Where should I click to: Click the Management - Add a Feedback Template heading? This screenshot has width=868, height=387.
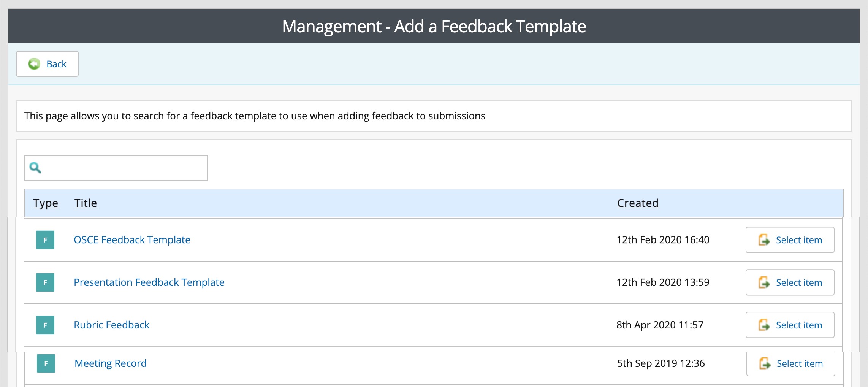coord(434,26)
